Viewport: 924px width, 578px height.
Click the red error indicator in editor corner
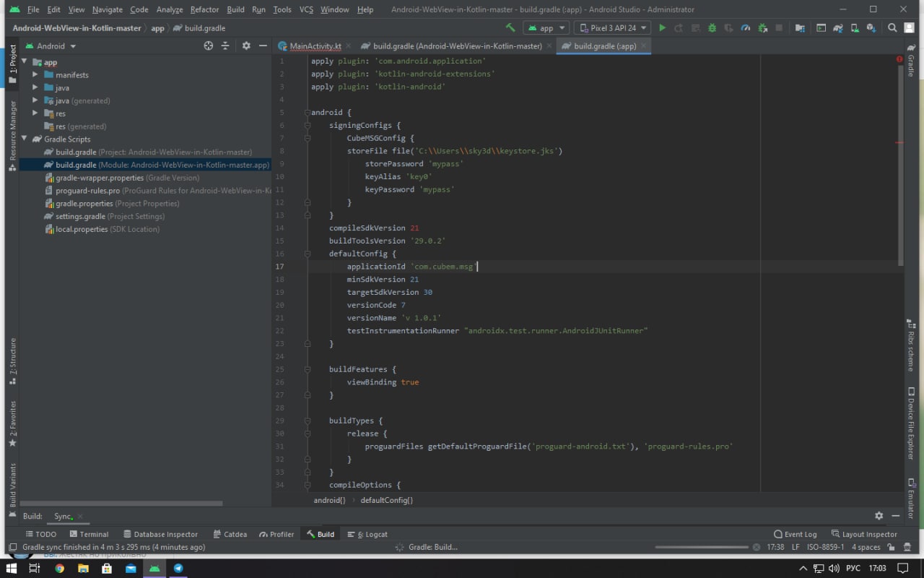pos(899,59)
